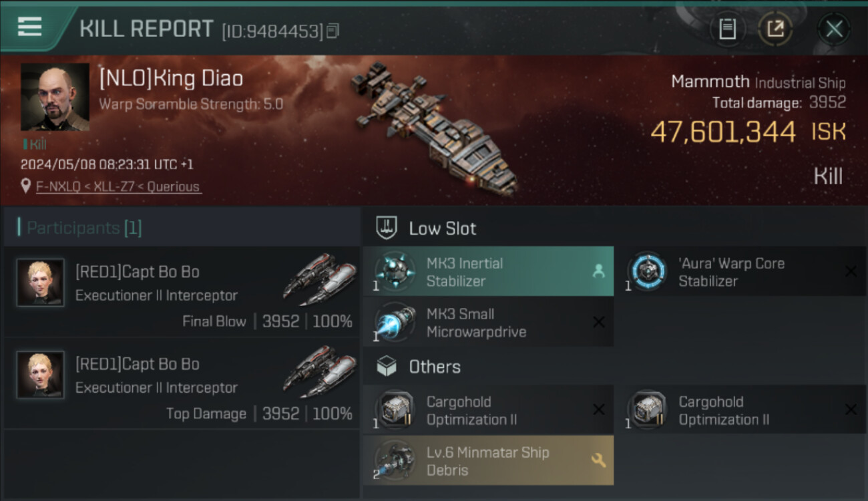The height and width of the screenshot is (501, 868).
Task: Click the Mammoth ship image
Action: 434,128
